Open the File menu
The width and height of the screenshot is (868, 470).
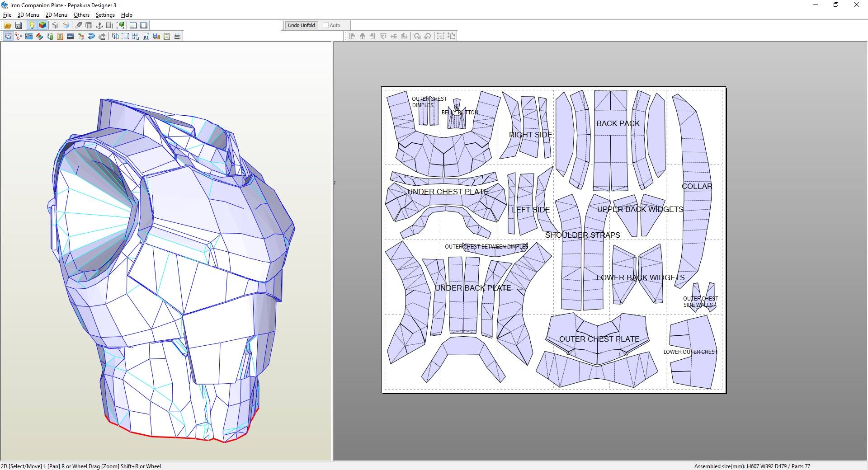[x=7, y=15]
